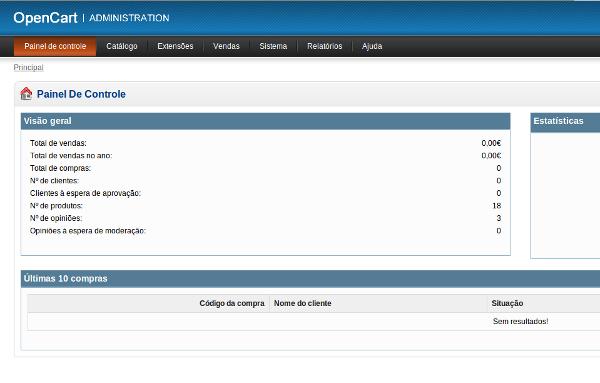The width and height of the screenshot is (600, 383).
Task: Open the Ajuda menu
Action: [x=372, y=46]
